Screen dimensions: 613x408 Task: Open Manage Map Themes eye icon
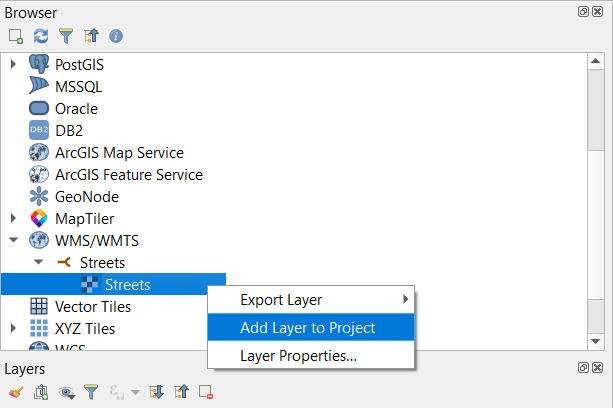66,391
